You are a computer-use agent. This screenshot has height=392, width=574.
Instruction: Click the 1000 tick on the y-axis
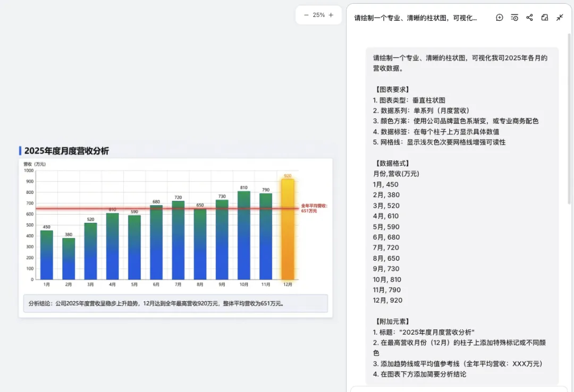pos(29,171)
